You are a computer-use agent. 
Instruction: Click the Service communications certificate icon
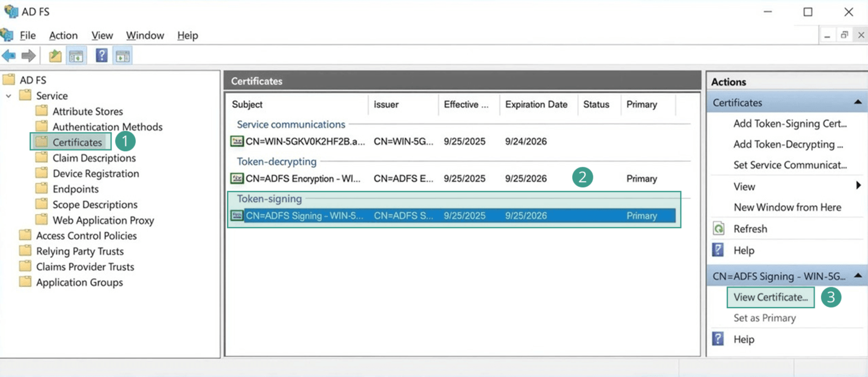(237, 141)
